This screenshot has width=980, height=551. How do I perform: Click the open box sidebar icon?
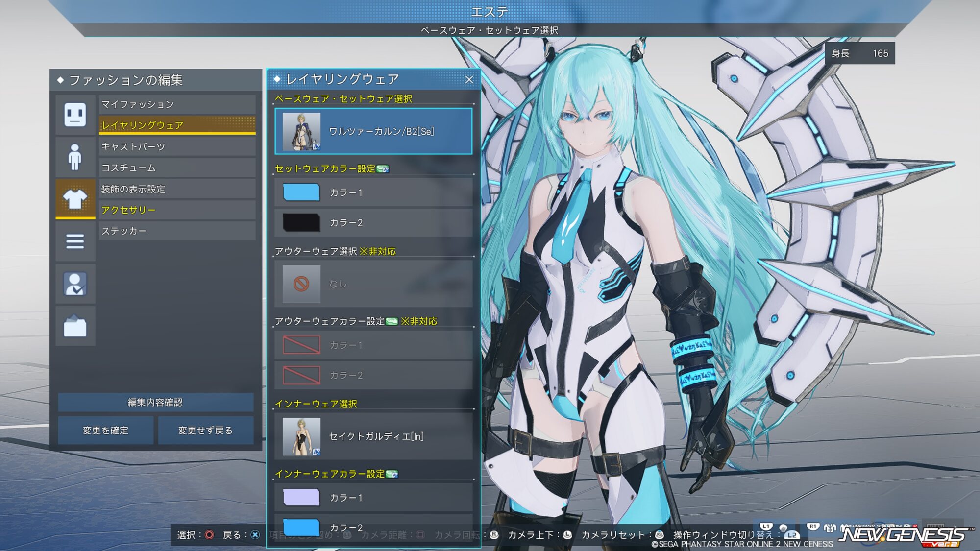(x=75, y=326)
